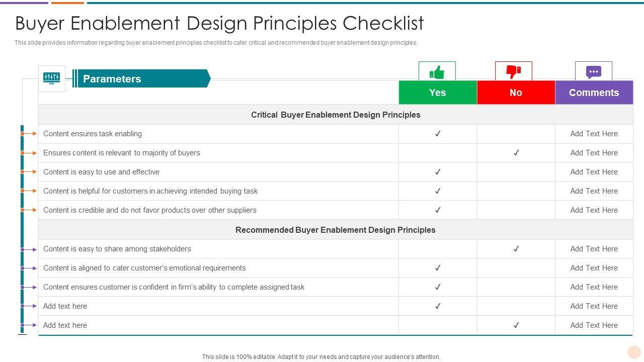This screenshot has width=644, height=362.
Task: Click the teal monitor sliders icon
Action: pos(52,78)
